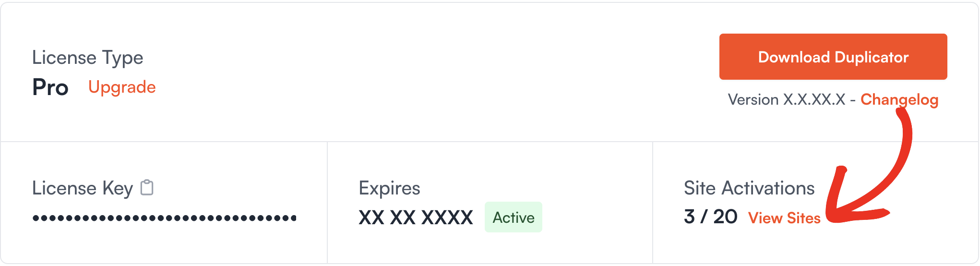Click the number 20 in activations
The image size is (980, 266).
tap(725, 217)
